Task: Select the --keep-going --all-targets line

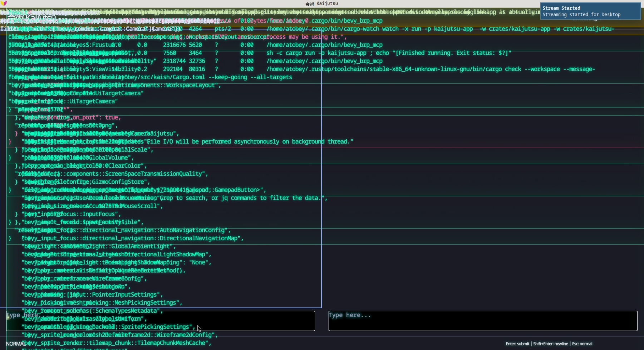Action: click(250, 77)
